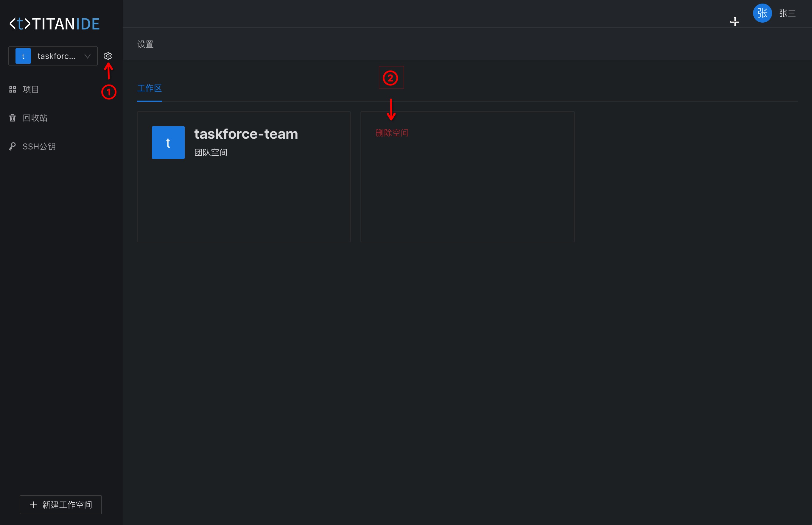Click the large taskforce-team 't' avatar
Viewport: 812px width, 525px height.
coord(168,143)
